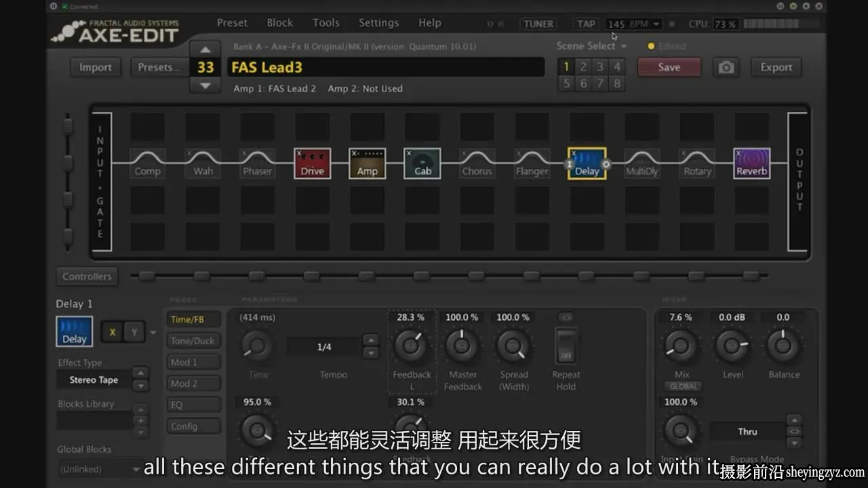868x488 pixels.
Task: Open the X/Y options dropdown arrow
Action: click(153, 333)
